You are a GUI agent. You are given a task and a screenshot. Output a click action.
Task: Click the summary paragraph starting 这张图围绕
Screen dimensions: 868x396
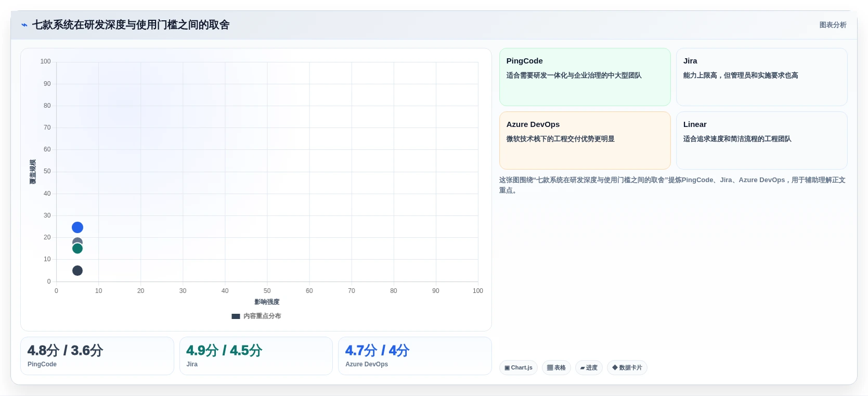[x=672, y=185]
